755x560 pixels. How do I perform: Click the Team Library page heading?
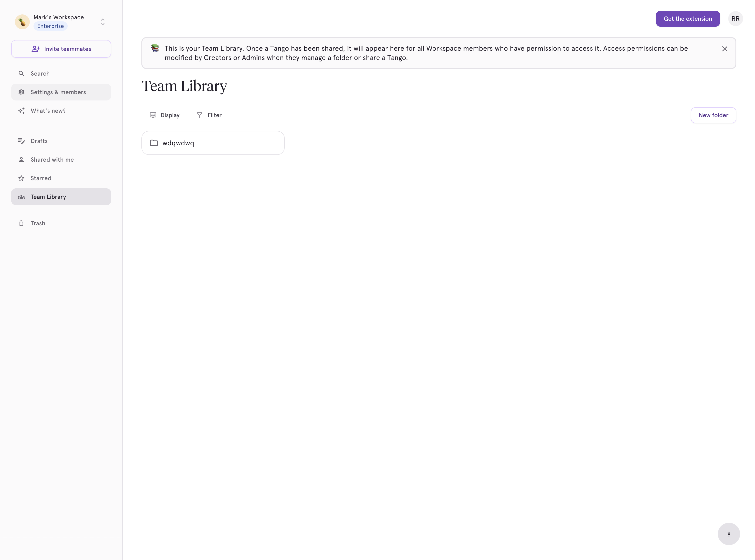[184, 86]
